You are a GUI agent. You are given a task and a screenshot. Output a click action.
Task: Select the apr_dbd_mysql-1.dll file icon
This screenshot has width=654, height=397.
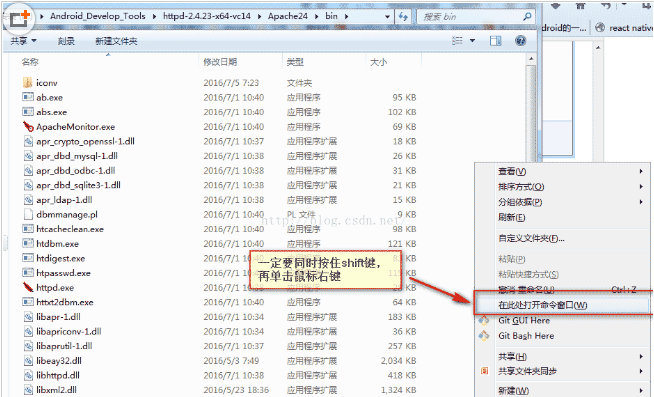(28, 156)
